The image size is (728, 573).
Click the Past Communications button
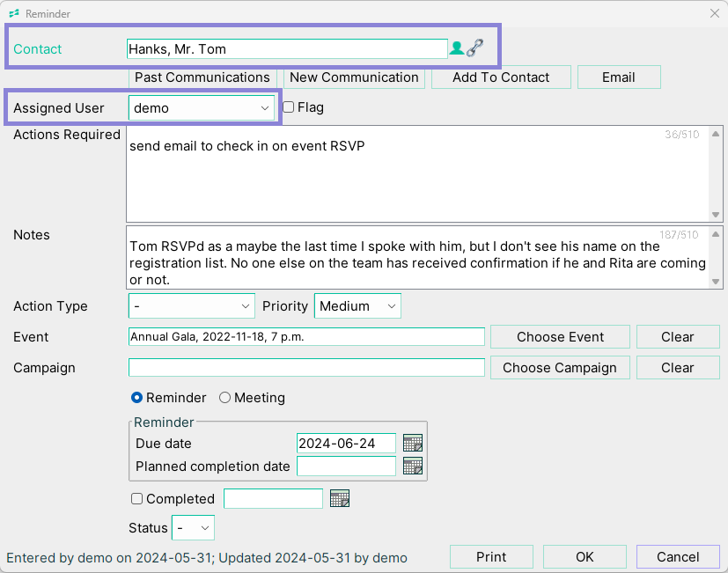(x=202, y=77)
